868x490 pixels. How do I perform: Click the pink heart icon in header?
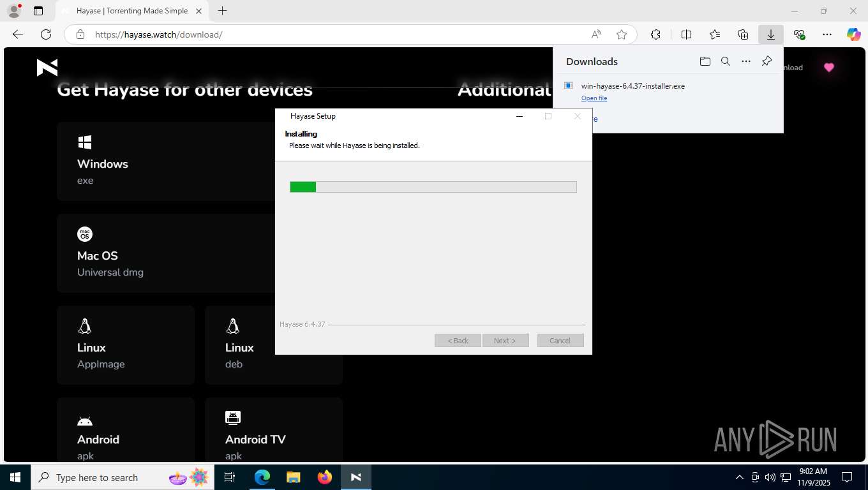(828, 68)
